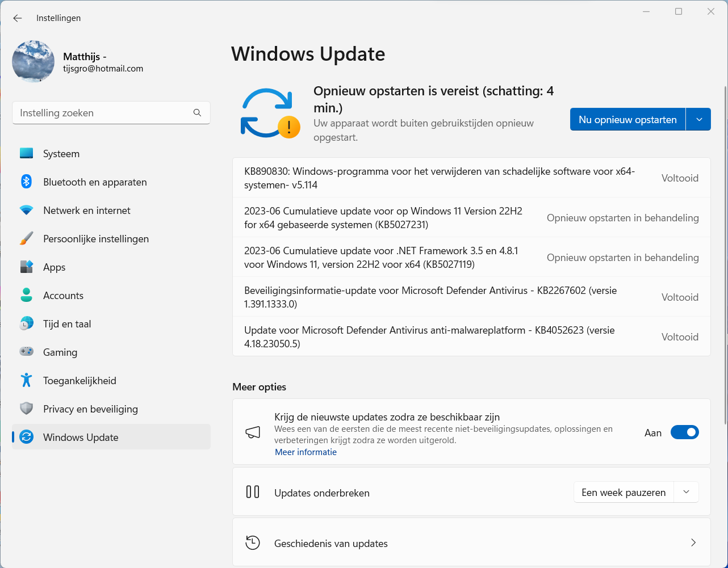The image size is (728, 568).
Task: Click the back arrow icon in title bar
Action: point(18,18)
